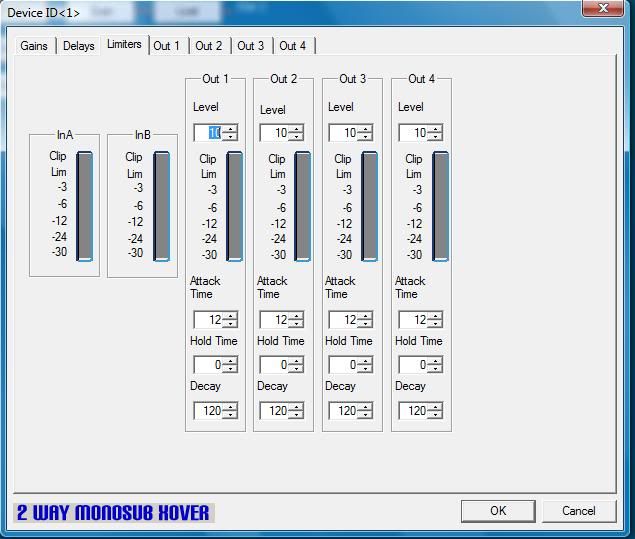Click OK to confirm limiter settings
Viewport: 635px width, 539px height.
coord(497,510)
